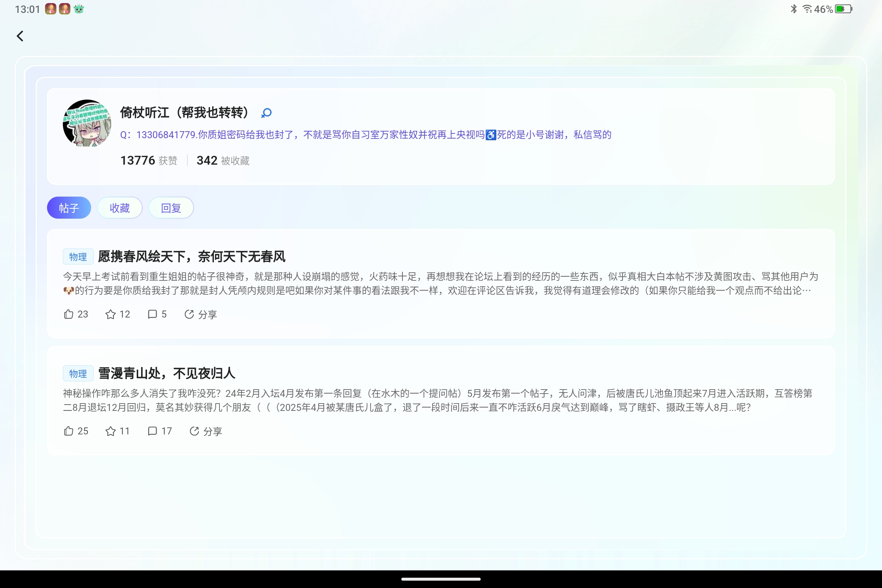Switch to the 帖子 tab
The height and width of the screenshot is (588, 882).
[69, 208]
